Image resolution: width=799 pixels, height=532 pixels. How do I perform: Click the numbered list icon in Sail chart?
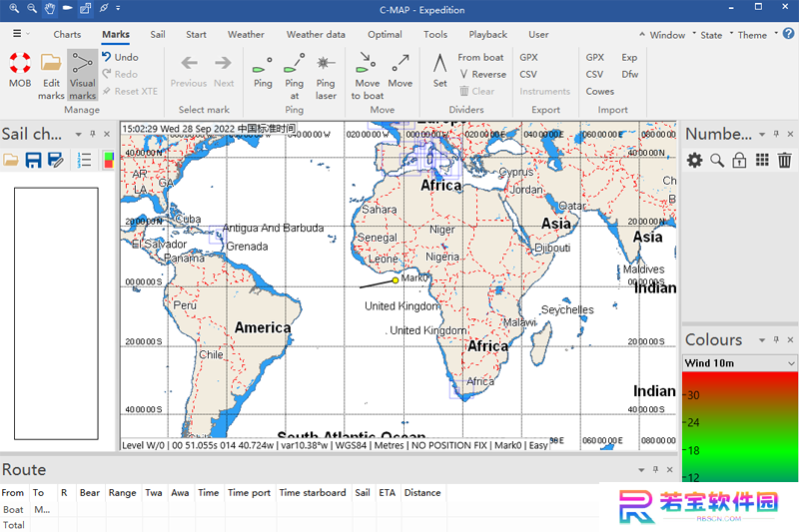[84, 160]
